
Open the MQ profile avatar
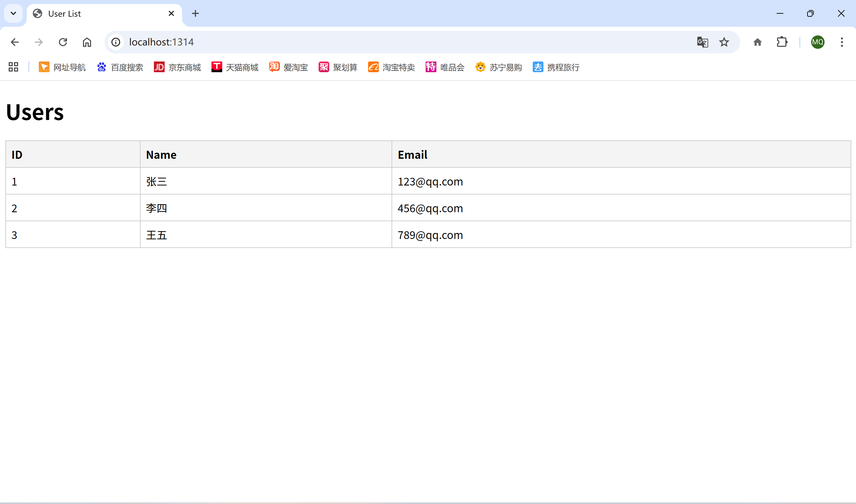pos(818,42)
